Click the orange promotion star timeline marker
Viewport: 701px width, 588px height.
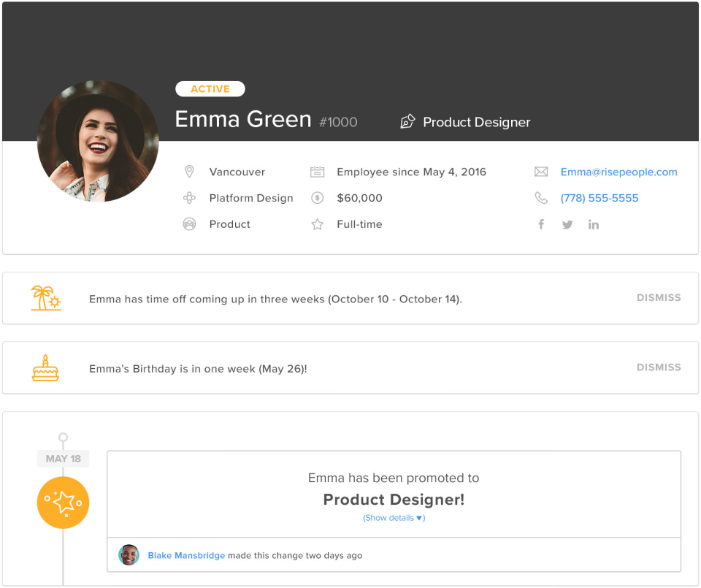click(x=64, y=503)
